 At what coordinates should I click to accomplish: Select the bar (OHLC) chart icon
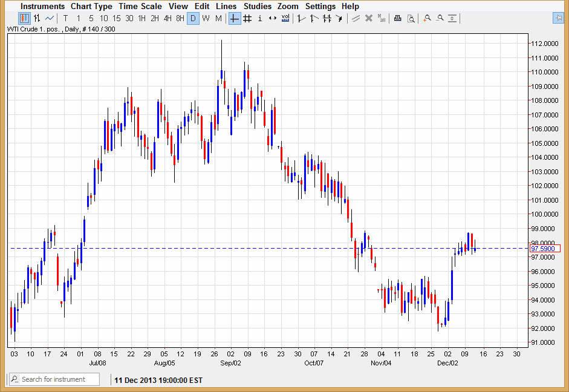tap(37, 18)
